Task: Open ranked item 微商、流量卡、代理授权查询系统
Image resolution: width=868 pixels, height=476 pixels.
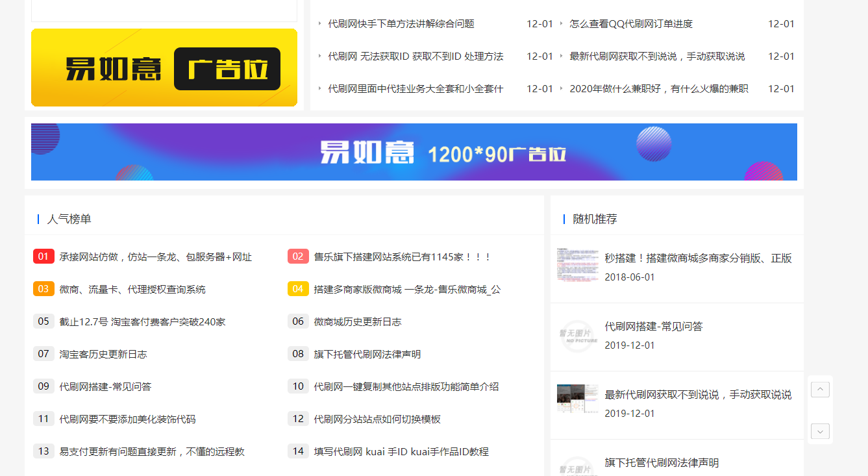Action: click(132, 290)
